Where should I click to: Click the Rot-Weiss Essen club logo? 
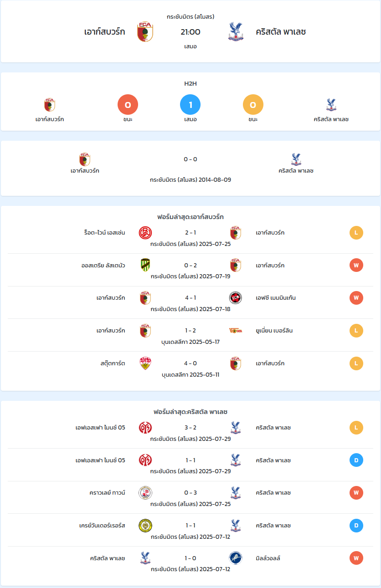pyautogui.click(x=145, y=233)
